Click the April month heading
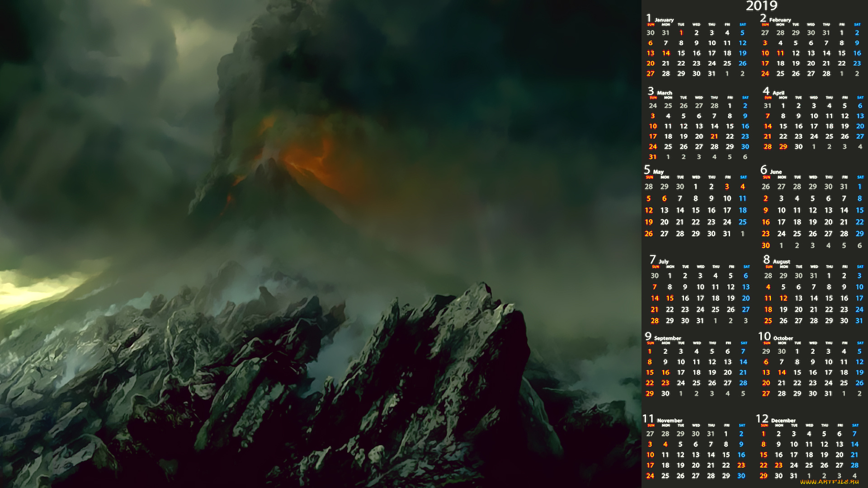This screenshot has height=488, width=868. tap(778, 93)
